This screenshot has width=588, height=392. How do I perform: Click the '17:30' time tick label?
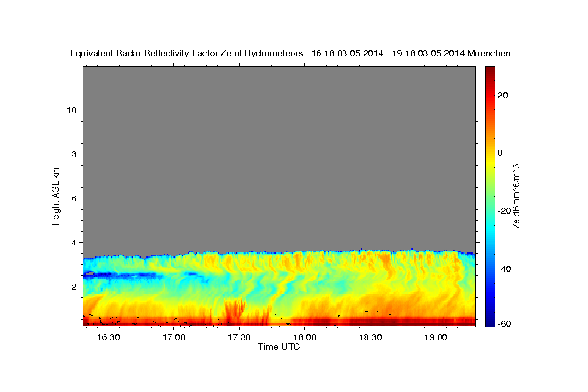coord(240,337)
